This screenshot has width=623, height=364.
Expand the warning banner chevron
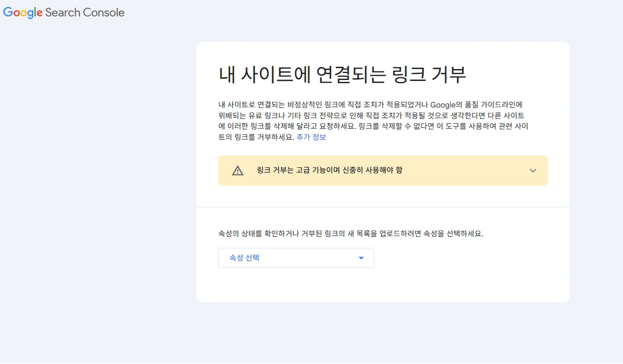coord(532,171)
